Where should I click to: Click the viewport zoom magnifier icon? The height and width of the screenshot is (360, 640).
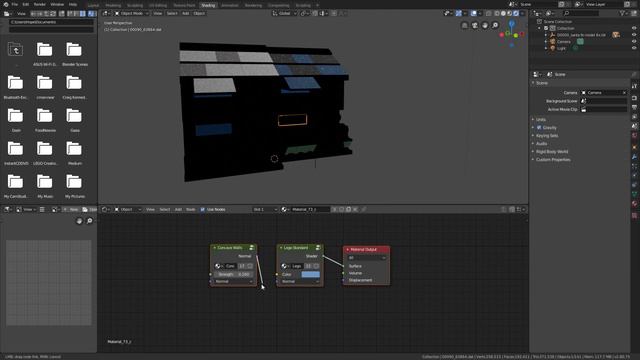pyautogui.click(x=495, y=25)
